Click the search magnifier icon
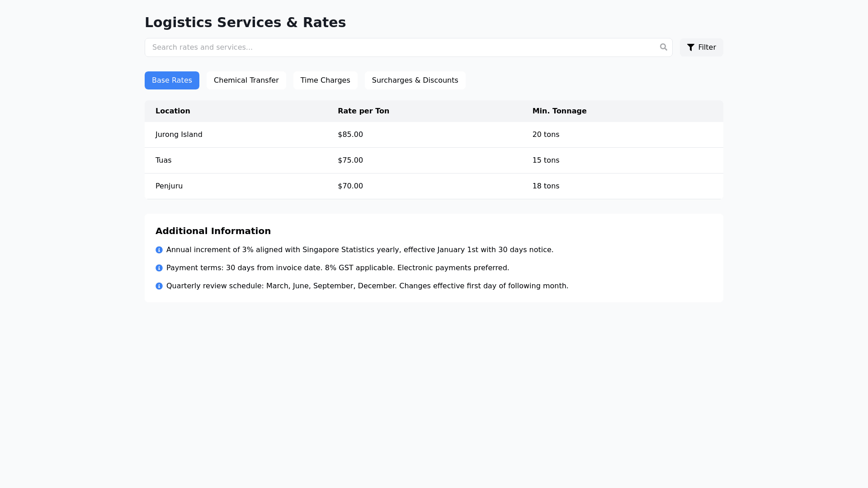The height and width of the screenshot is (488, 868). [663, 47]
